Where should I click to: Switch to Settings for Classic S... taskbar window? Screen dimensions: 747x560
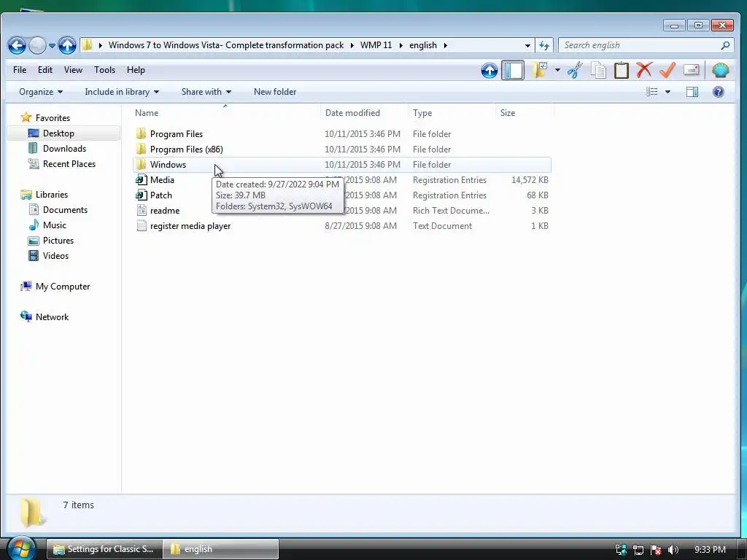(105, 549)
